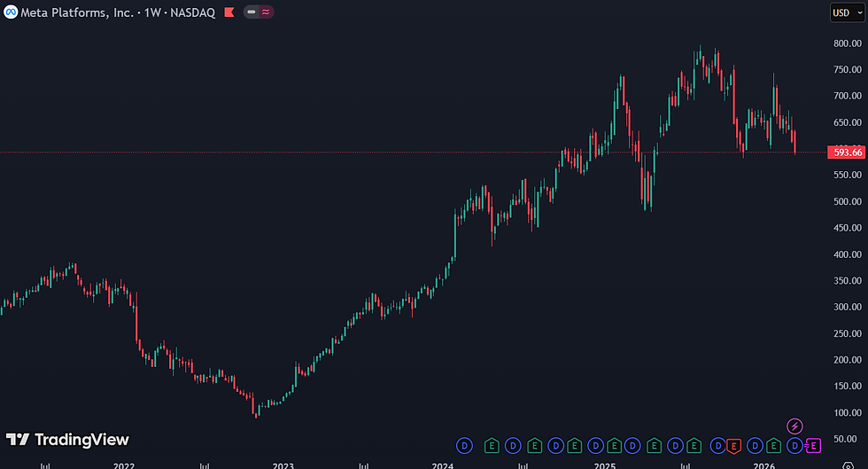The height and width of the screenshot is (469, 868).
Task: Click the green E marker just right of Jul 2025
Action: point(694,446)
